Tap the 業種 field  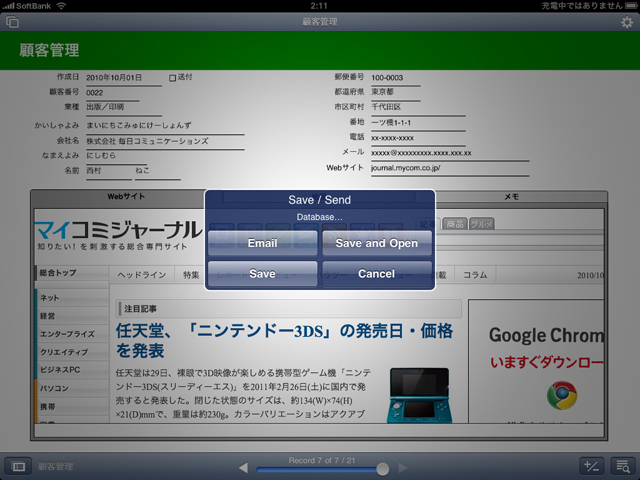(x=124, y=107)
